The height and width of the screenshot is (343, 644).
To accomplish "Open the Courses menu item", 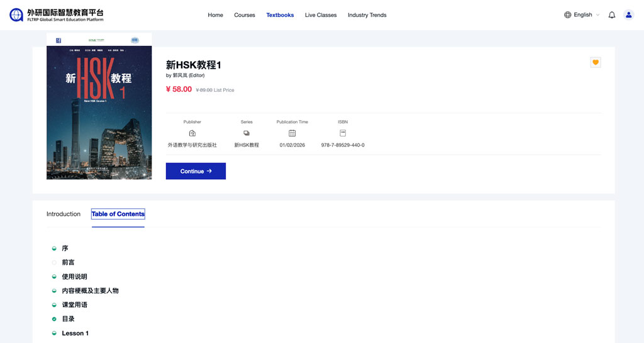I will coord(245,15).
